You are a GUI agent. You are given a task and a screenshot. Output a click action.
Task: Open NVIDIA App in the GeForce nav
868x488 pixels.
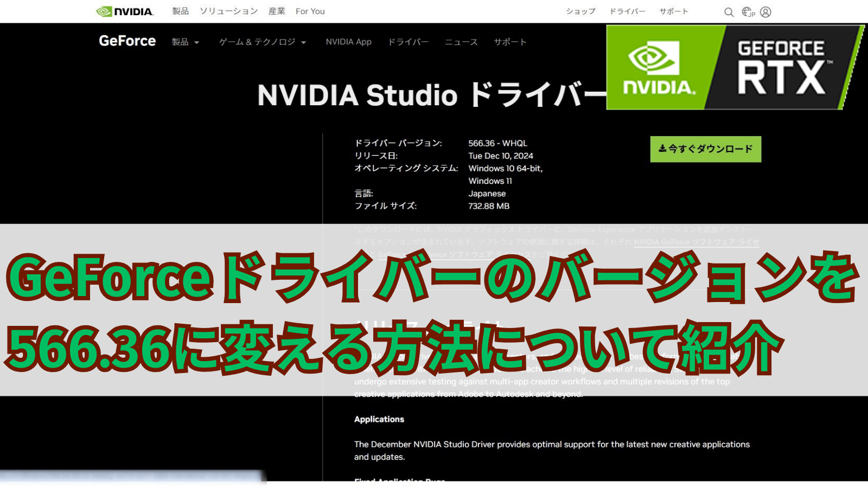pos(348,42)
